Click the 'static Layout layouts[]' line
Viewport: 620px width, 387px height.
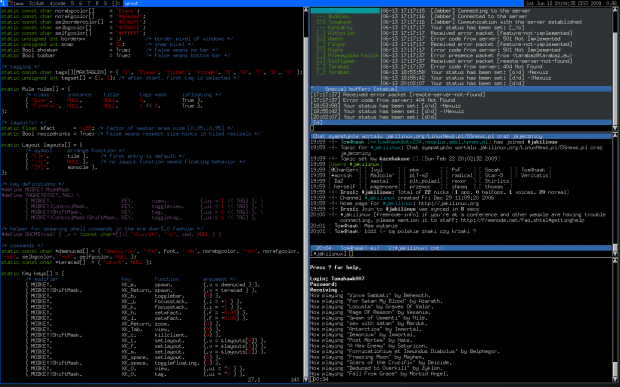point(42,145)
